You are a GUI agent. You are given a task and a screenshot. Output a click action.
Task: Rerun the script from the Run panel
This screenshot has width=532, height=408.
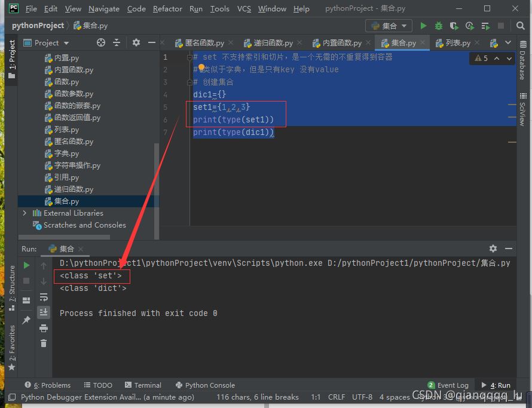click(26, 265)
